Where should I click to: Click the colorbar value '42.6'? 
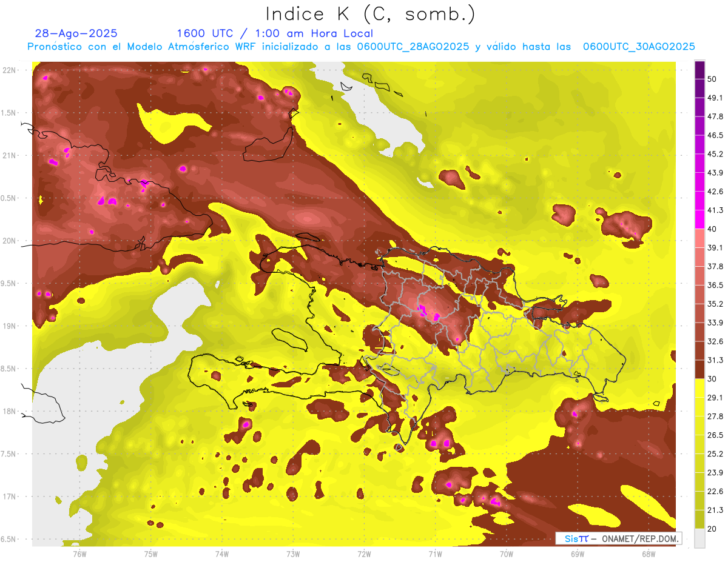click(x=715, y=192)
